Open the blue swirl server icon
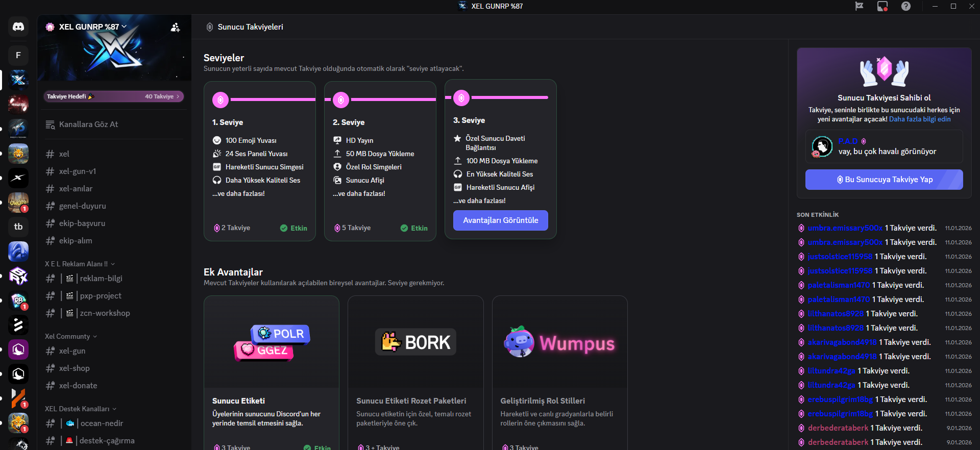This screenshot has width=980, height=450. coord(18,252)
